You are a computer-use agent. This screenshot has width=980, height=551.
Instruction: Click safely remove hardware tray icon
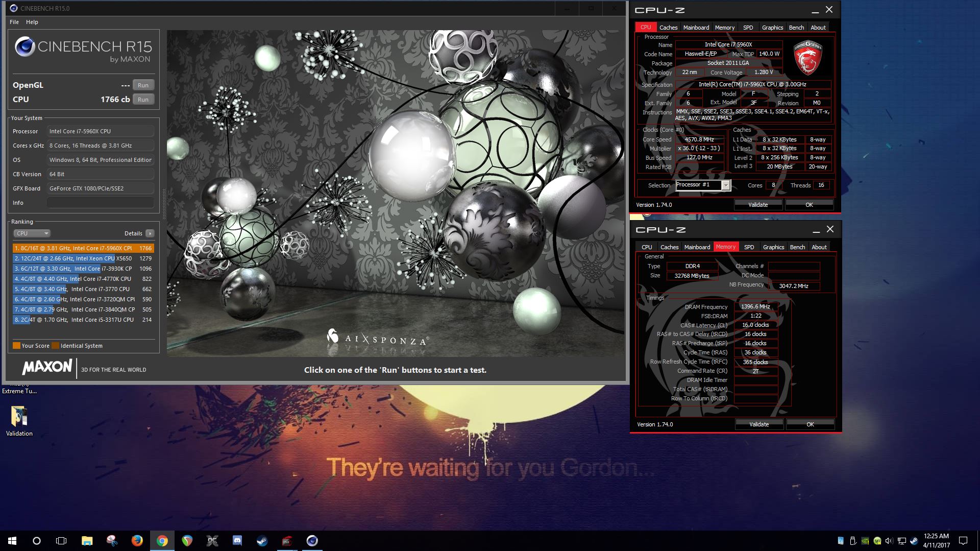[x=853, y=541]
